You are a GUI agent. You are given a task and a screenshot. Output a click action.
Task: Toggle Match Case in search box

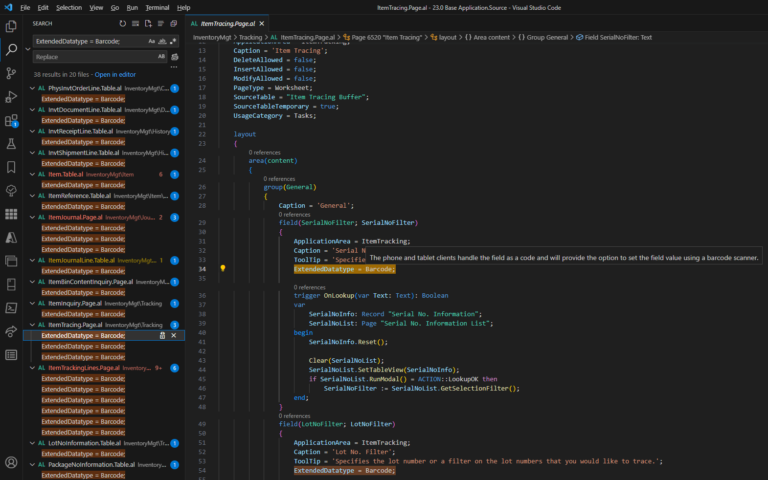click(x=152, y=41)
